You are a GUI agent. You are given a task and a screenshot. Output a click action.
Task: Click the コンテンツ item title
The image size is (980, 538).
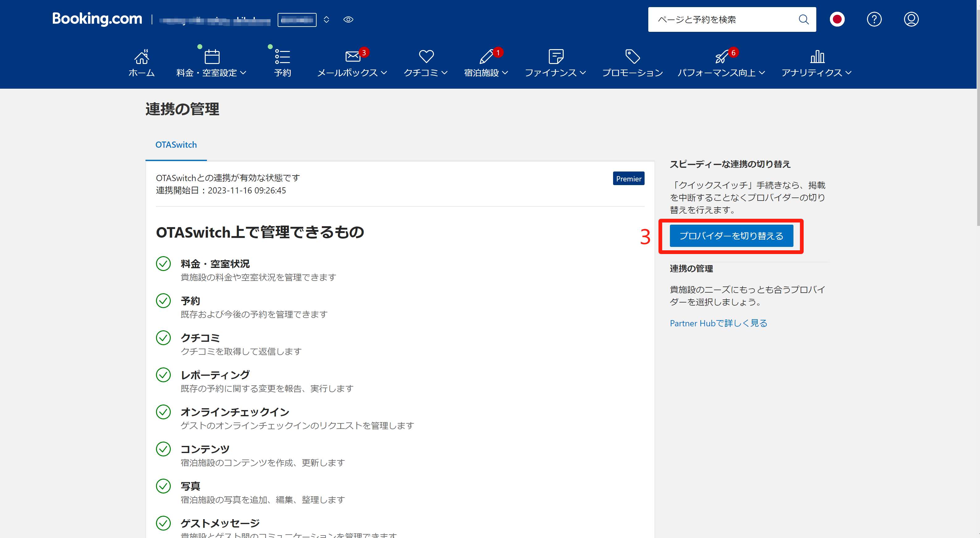click(x=205, y=449)
